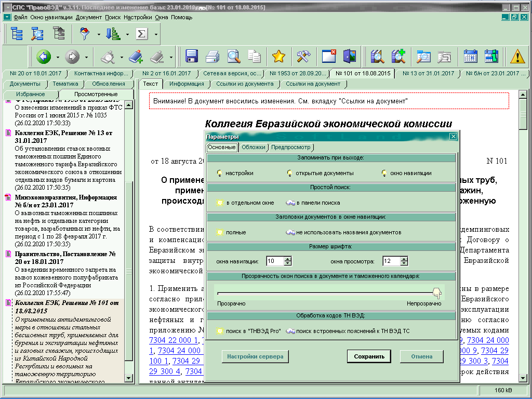Switch to the Избранное tab

[x=31, y=94]
